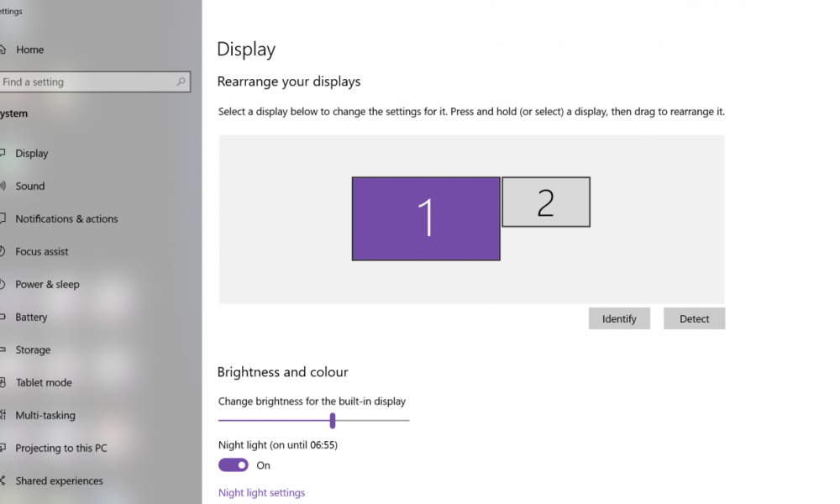Go to Notifications & actions
The width and height of the screenshot is (840, 504).
(x=66, y=218)
